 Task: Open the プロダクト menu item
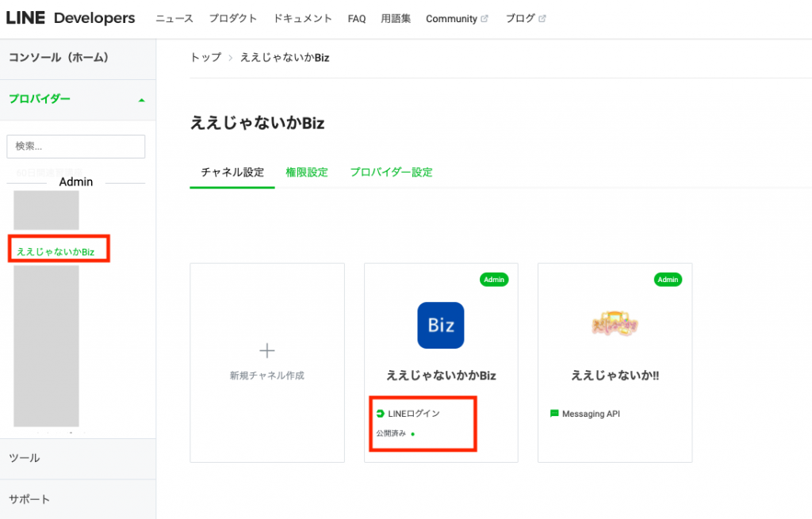(x=233, y=19)
